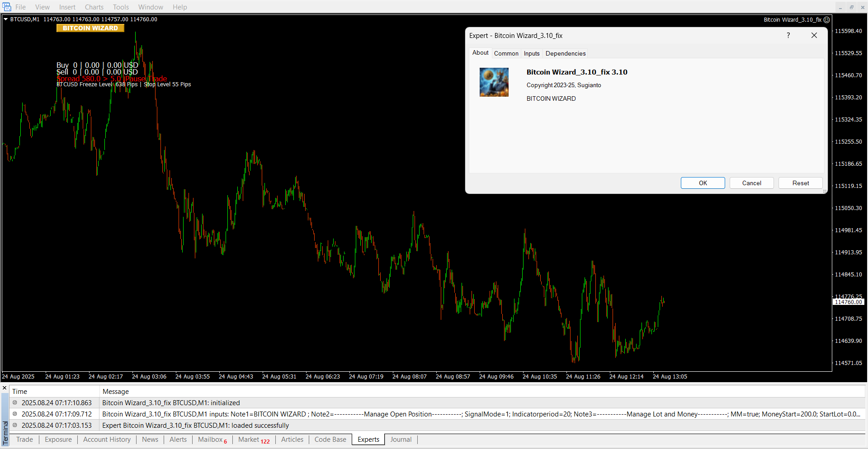Viewport: 868px width, 449px height.
Task: Expand the BTCUSD,M1 chart dropdown arrow
Action: tap(6, 19)
